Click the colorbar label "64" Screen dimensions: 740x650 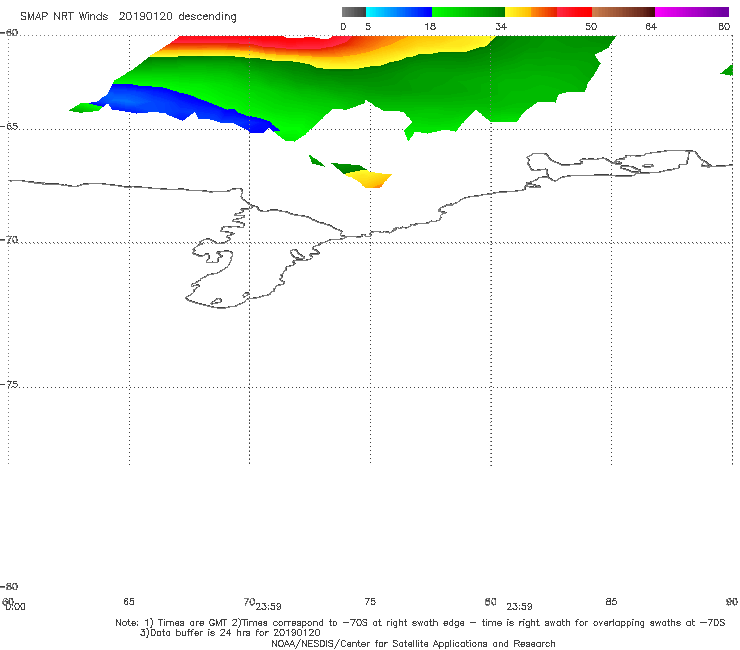(x=651, y=26)
